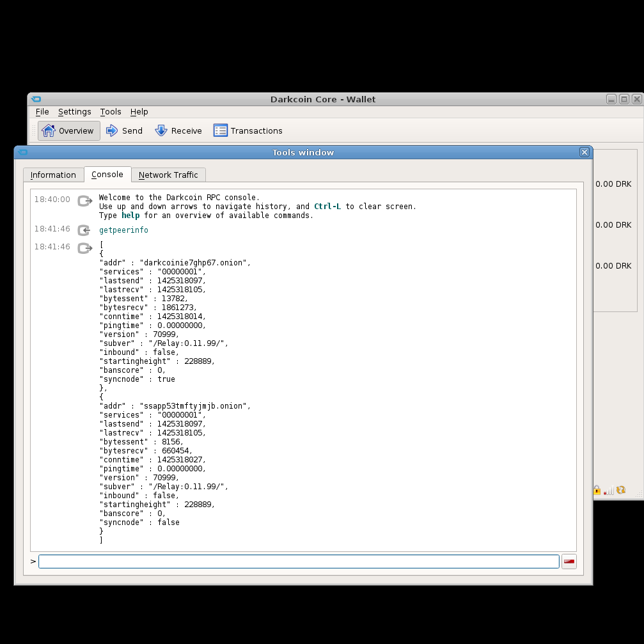
Task: Click the "syncnode" : false line
Action: 139,522
